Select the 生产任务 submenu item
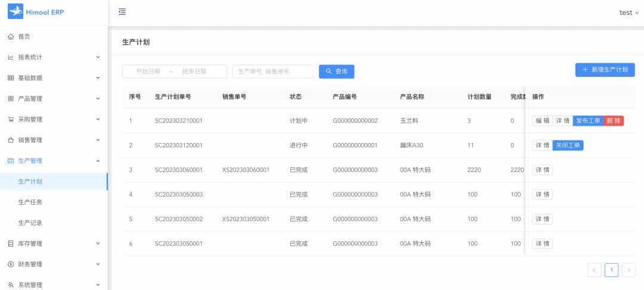Viewport: 644px width, 290px height. pyautogui.click(x=54, y=202)
